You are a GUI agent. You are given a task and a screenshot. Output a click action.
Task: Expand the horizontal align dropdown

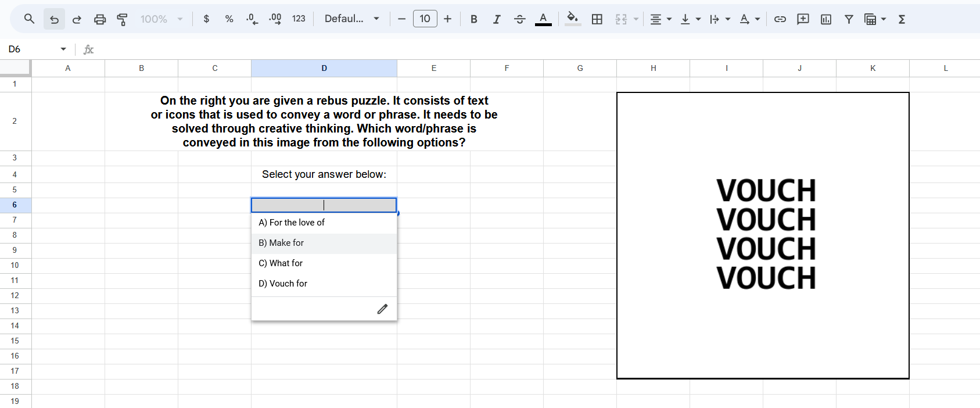point(660,19)
